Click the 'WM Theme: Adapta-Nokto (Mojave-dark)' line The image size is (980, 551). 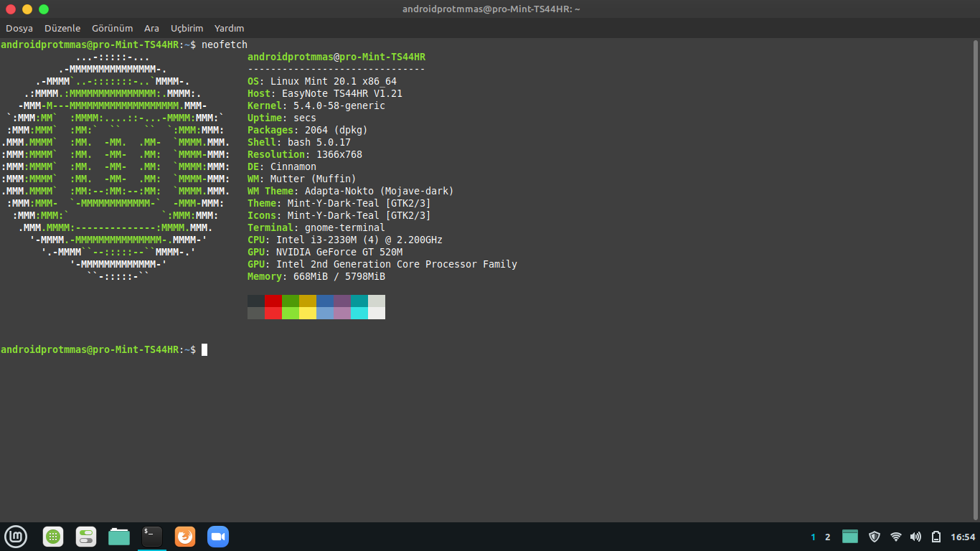pos(351,191)
